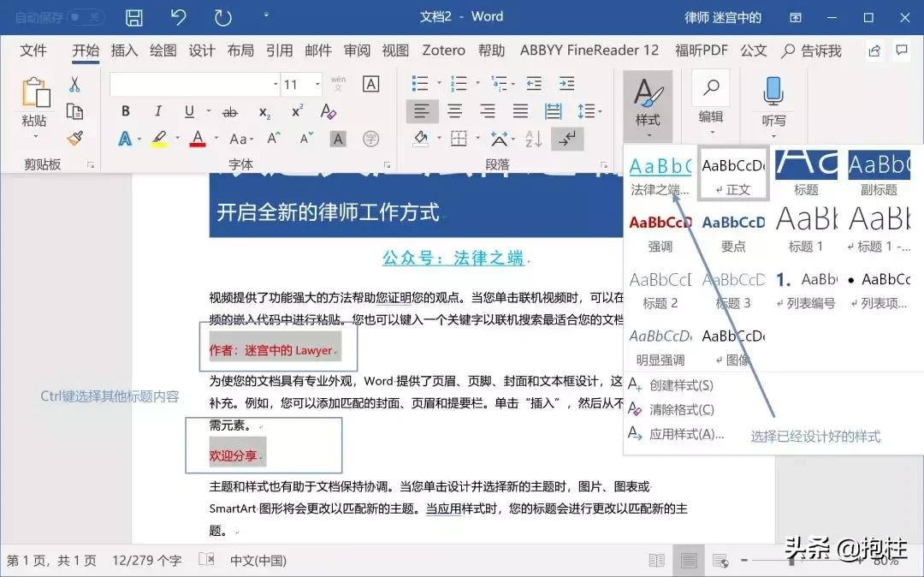Toggle bold formatting
924x577 pixels.
125,110
